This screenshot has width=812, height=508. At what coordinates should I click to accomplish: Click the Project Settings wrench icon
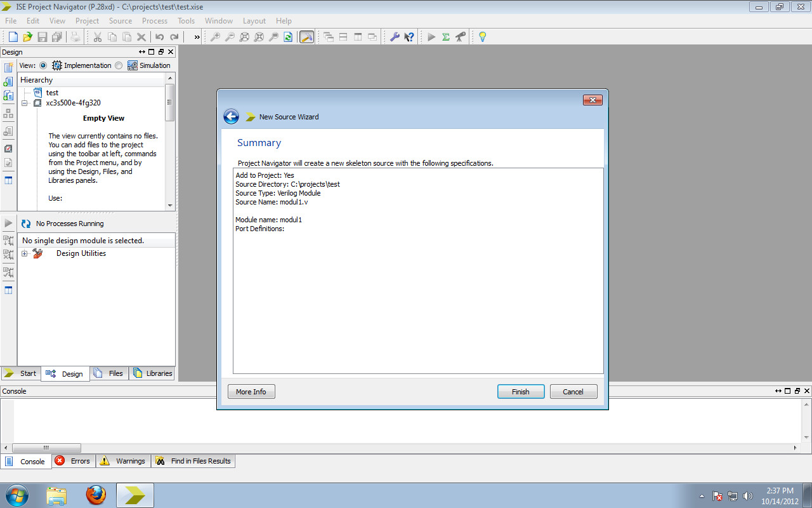(x=394, y=37)
